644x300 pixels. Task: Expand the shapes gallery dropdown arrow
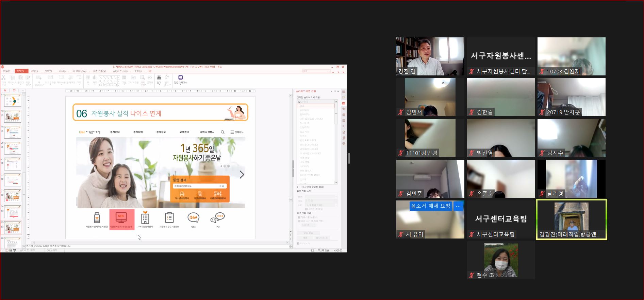pos(118,85)
